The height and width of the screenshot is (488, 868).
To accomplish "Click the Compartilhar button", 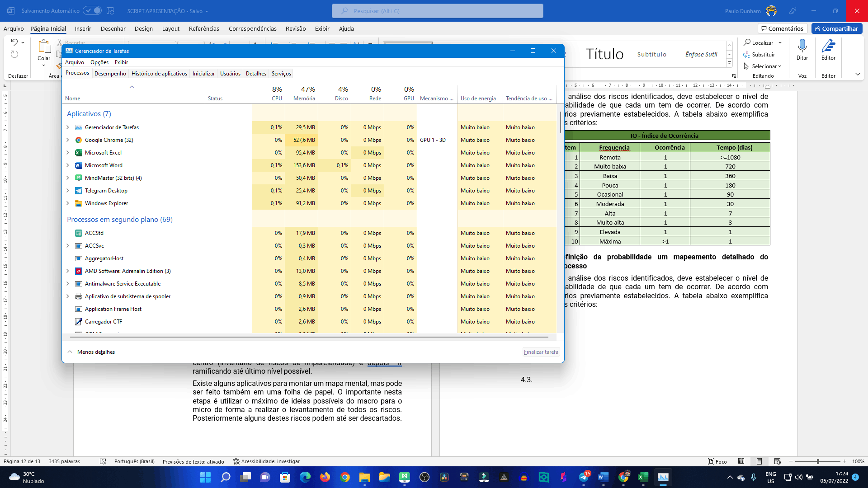I will tap(837, 28).
